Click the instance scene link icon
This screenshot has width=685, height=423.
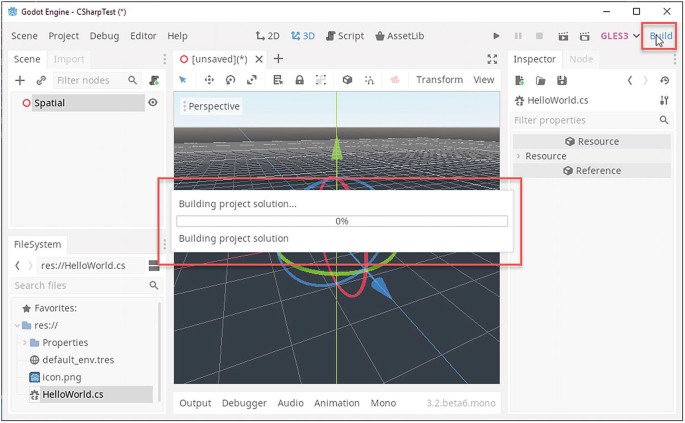(41, 80)
